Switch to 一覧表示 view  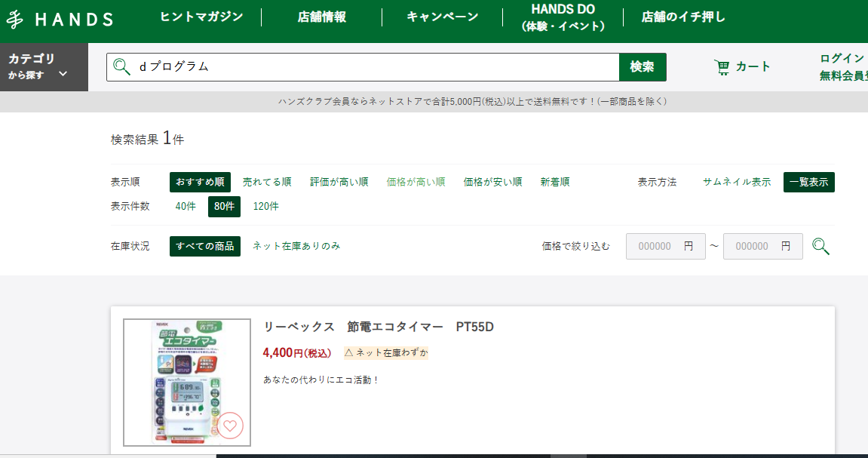(808, 182)
